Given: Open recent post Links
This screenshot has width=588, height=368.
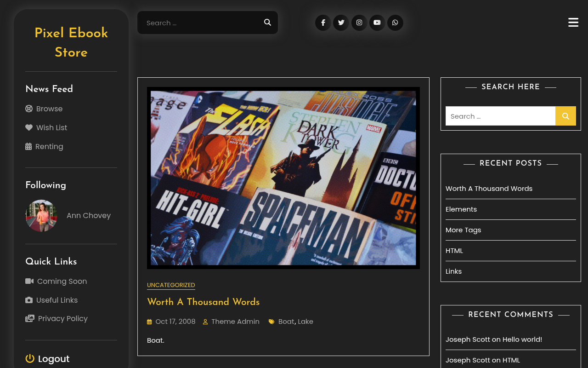Looking at the screenshot, I should click(453, 271).
